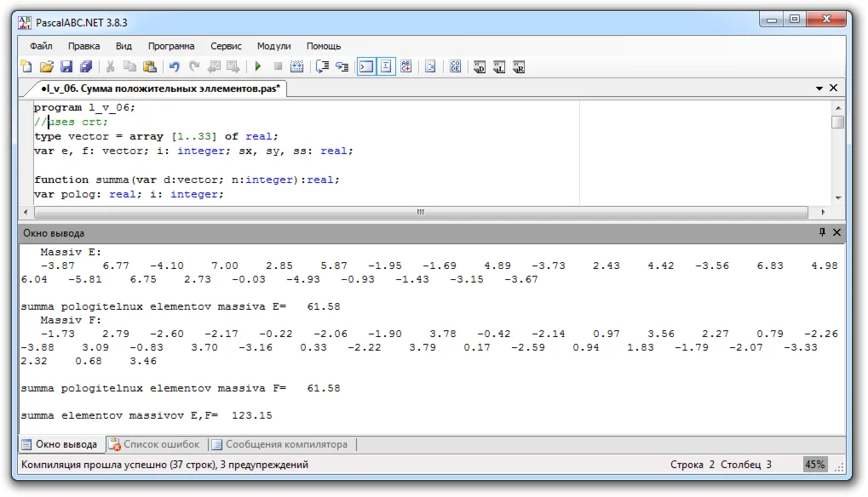Open the document list dropdown arrow
This screenshot has height=497, width=868.
click(819, 88)
